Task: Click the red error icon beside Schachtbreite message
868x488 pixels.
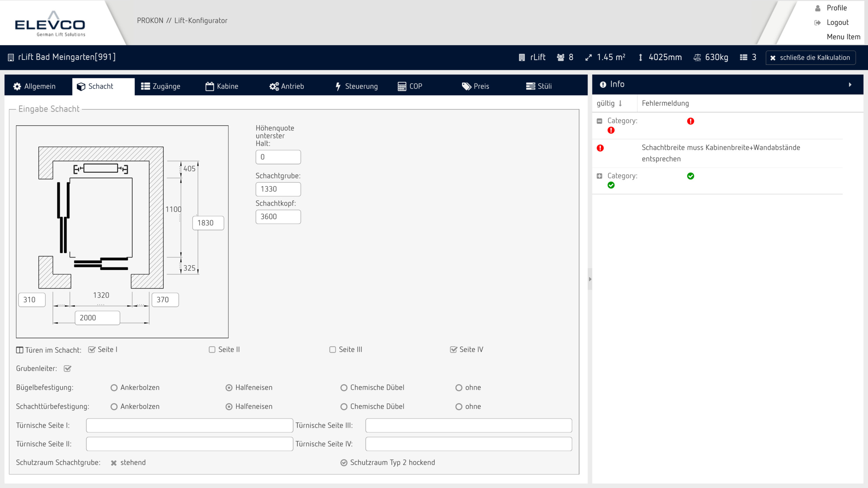Action: (x=600, y=148)
